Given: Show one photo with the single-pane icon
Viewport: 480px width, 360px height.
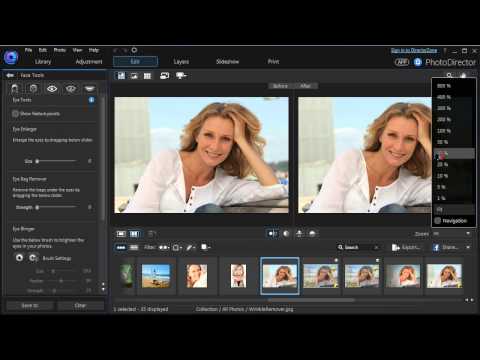Looking at the screenshot, I should pyautogui.click(x=121, y=234).
